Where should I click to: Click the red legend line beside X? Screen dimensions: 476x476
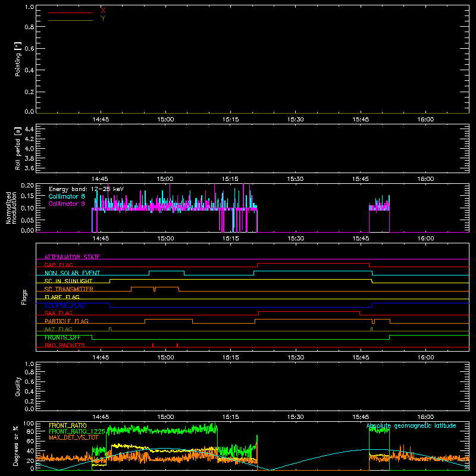tap(71, 12)
